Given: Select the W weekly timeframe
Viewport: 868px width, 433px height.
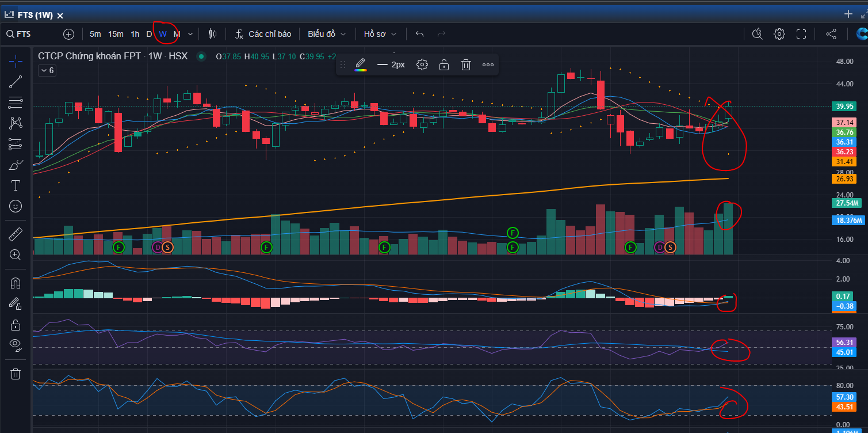Looking at the screenshot, I should [x=163, y=34].
